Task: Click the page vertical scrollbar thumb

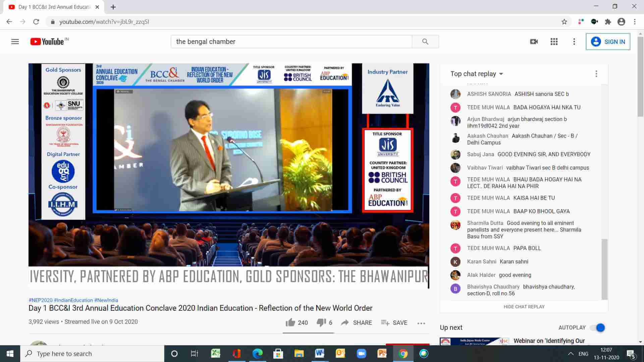Action: point(640,76)
